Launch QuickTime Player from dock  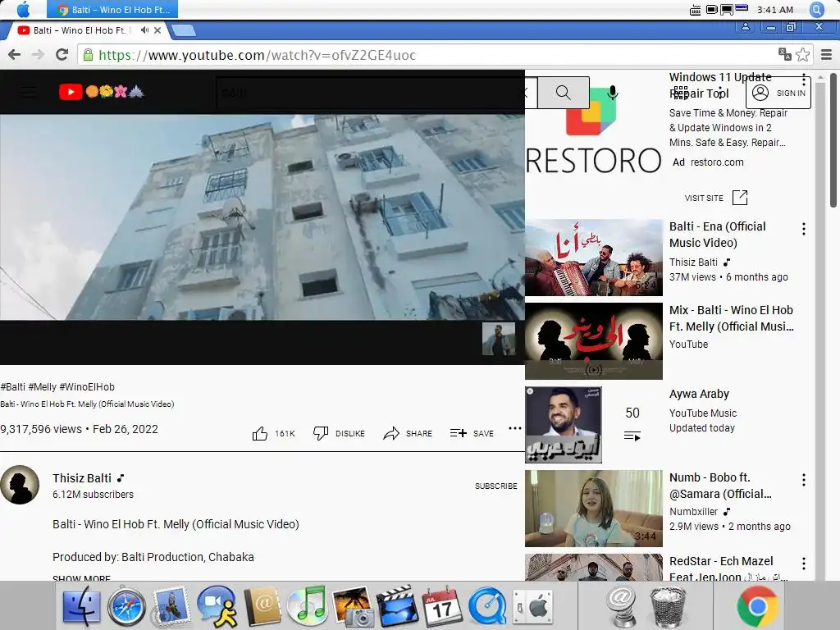487,607
